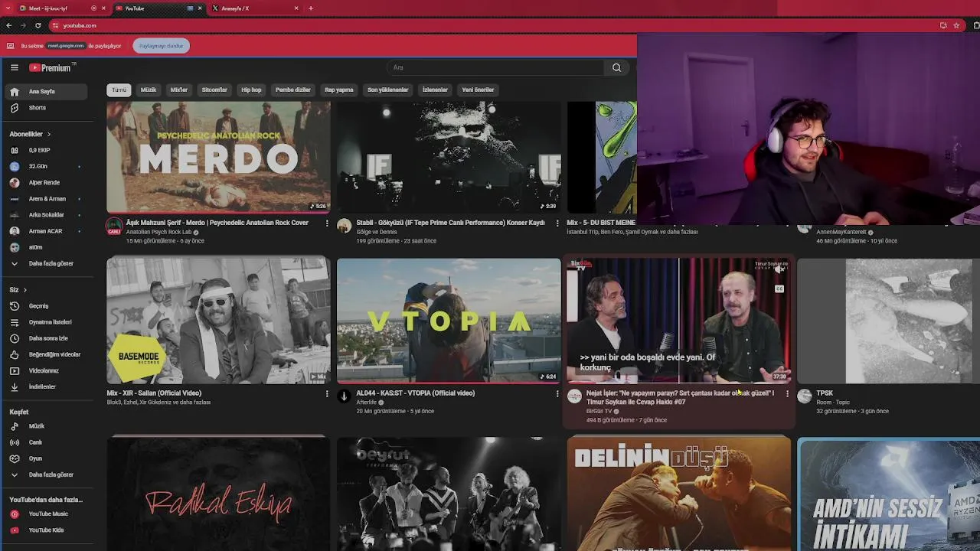Open more options for XIR Sallan mix
980x551 pixels.
tap(327, 394)
